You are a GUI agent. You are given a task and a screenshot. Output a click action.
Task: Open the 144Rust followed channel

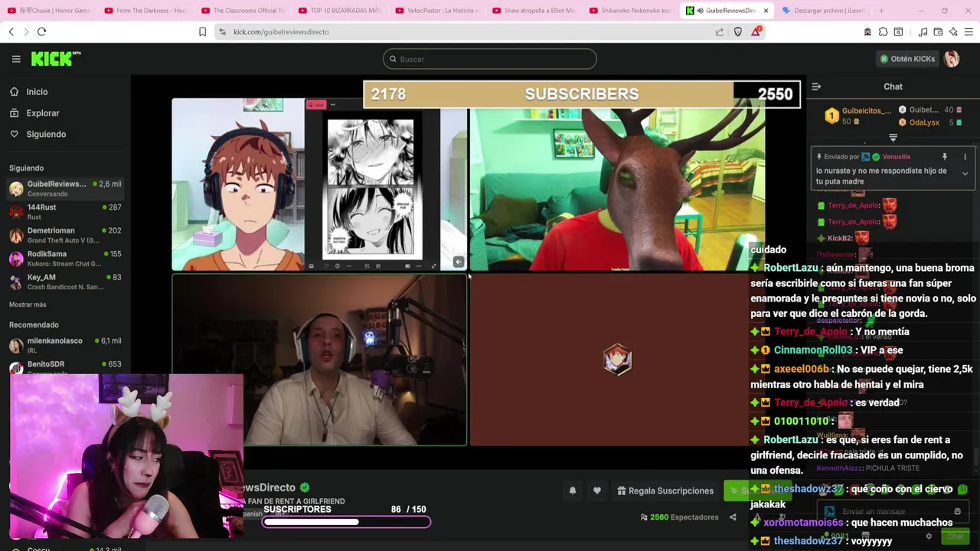tap(65, 211)
